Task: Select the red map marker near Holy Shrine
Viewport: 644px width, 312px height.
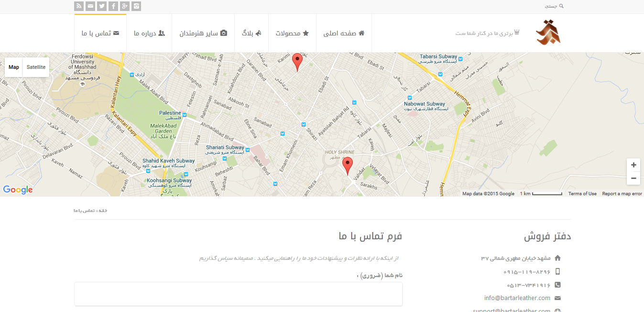Action: pyautogui.click(x=348, y=166)
